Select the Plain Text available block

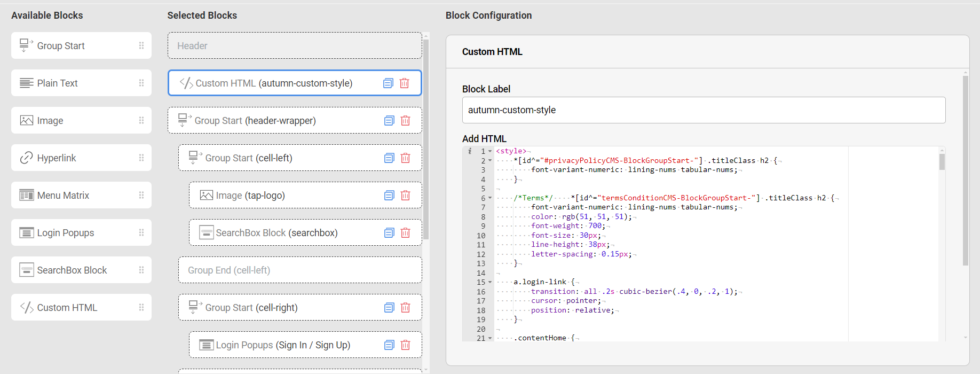pyautogui.click(x=81, y=83)
